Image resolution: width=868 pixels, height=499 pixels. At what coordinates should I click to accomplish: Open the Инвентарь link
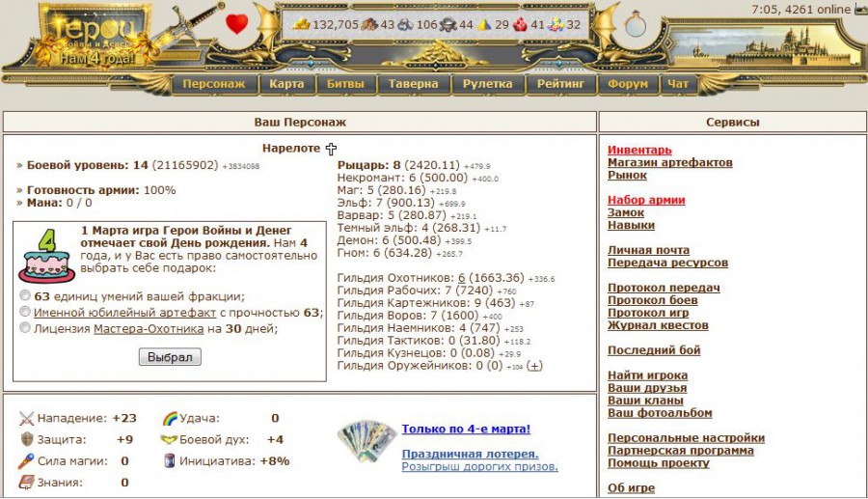[639, 151]
